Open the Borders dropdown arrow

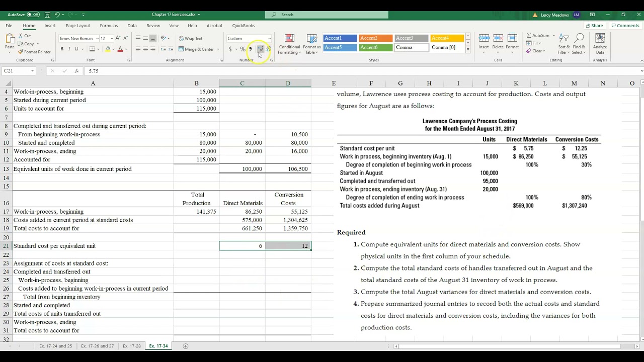pos(99,49)
